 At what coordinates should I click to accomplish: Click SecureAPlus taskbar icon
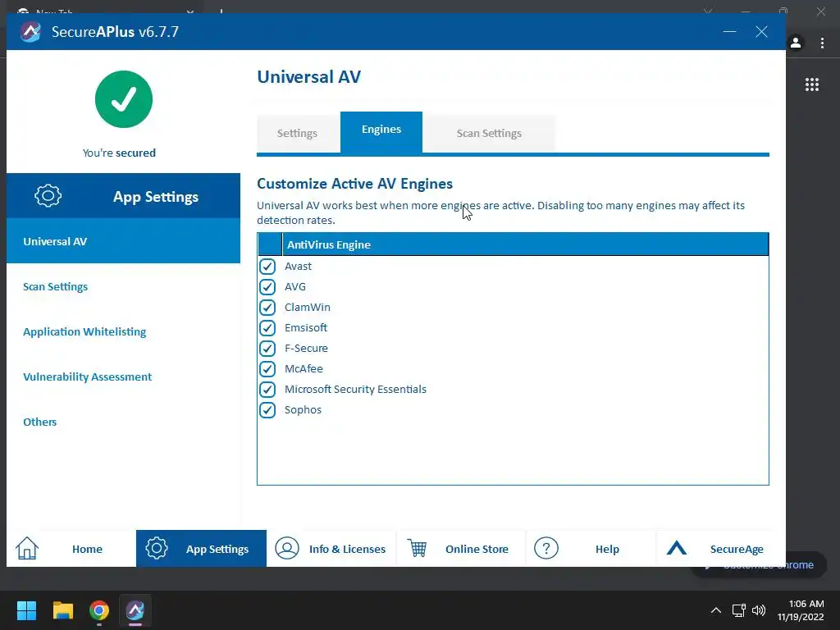[135, 610]
